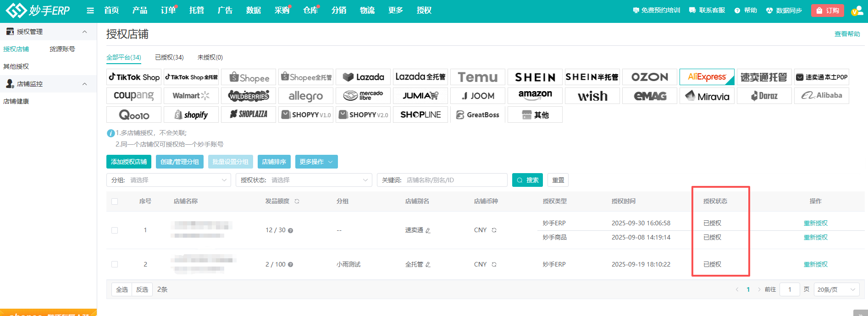Toggle the select-all checkbox in table header
The height and width of the screenshot is (316, 868).
pos(115,202)
